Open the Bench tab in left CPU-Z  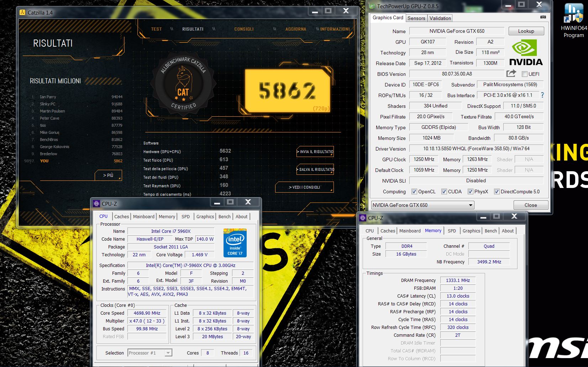click(x=224, y=216)
